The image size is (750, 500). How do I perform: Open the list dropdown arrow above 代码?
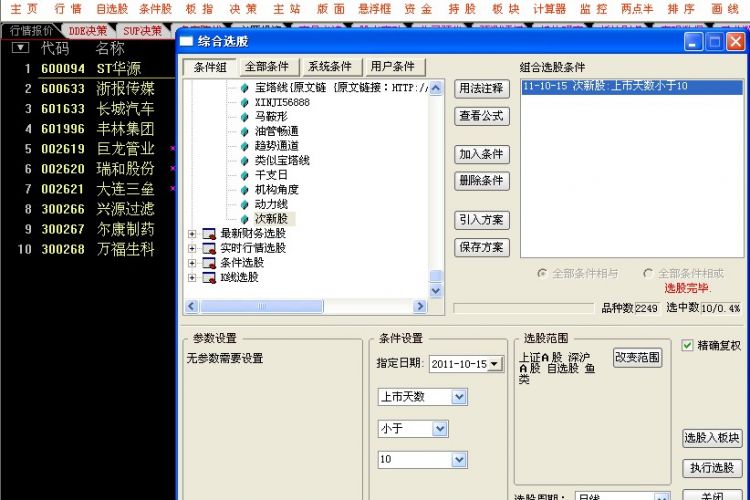click(20, 47)
